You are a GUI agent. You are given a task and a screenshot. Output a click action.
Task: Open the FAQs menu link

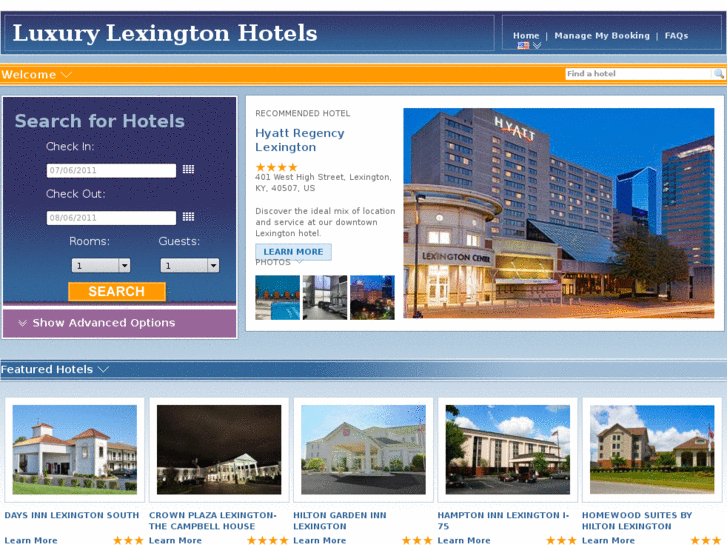(x=676, y=36)
